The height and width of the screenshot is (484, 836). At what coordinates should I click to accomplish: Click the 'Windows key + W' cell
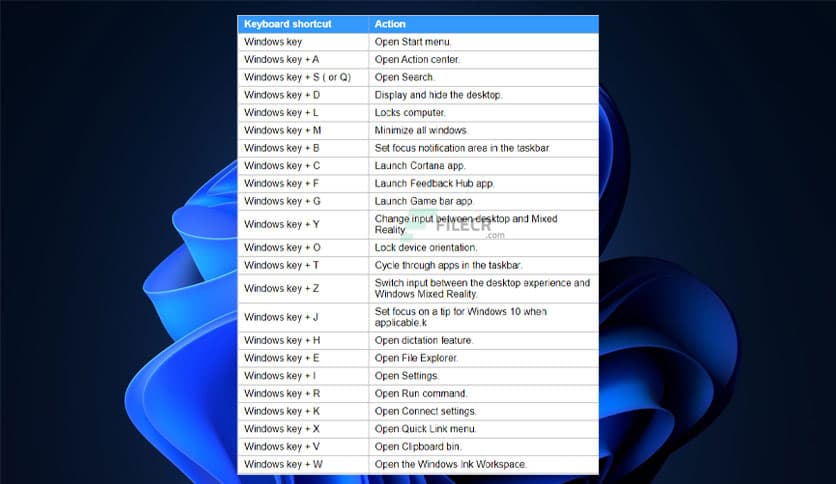click(303, 464)
